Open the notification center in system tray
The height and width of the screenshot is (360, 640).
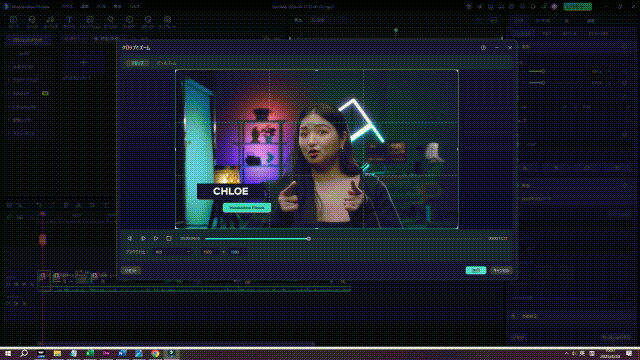[629, 353]
